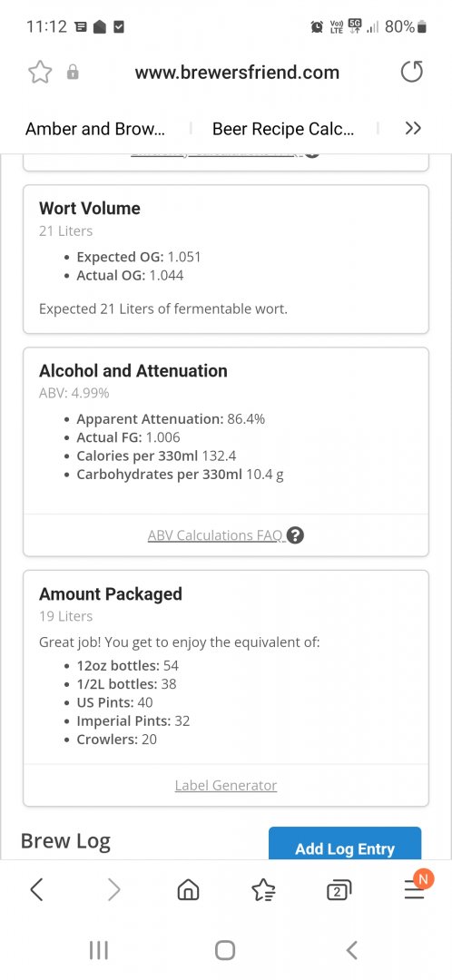The image size is (452, 980).
Task: Click the Add Log Entry button
Action: pos(345,844)
